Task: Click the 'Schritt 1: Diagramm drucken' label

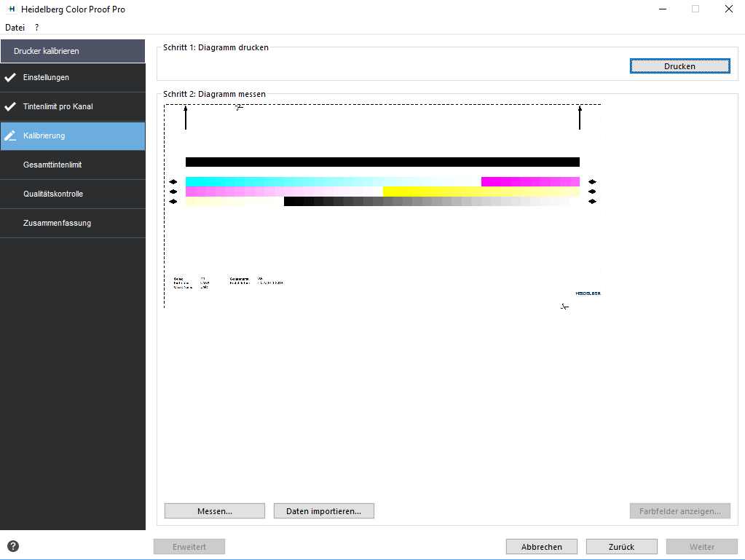Action: click(x=216, y=47)
